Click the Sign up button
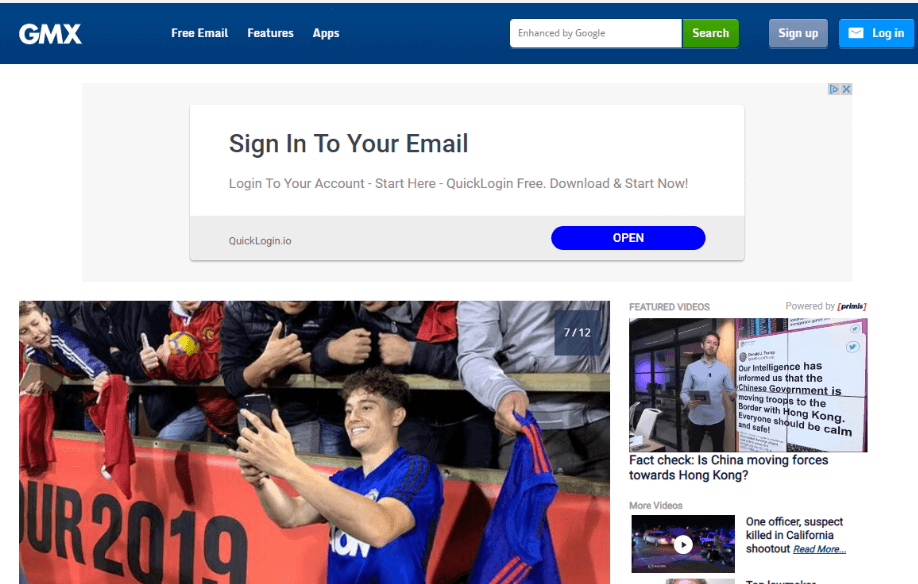 tap(798, 33)
